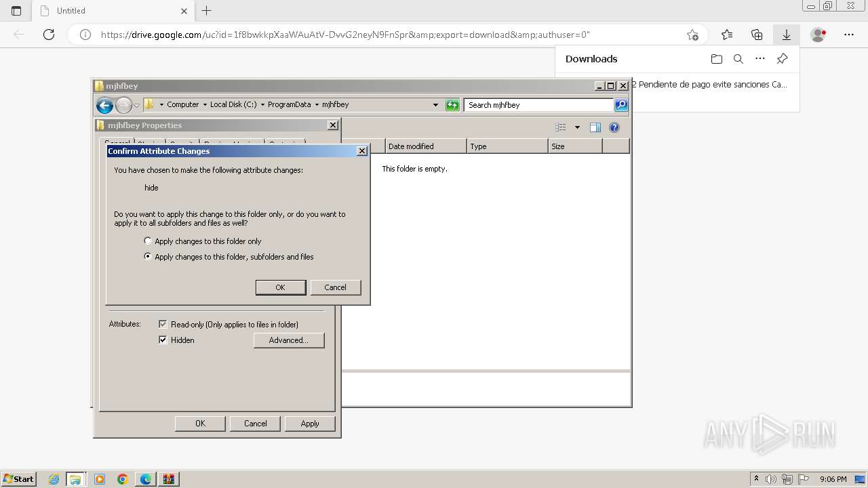The height and width of the screenshot is (488, 868).
Task: Click the Explorer forward navigation arrow
Action: click(x=123, y=105)
